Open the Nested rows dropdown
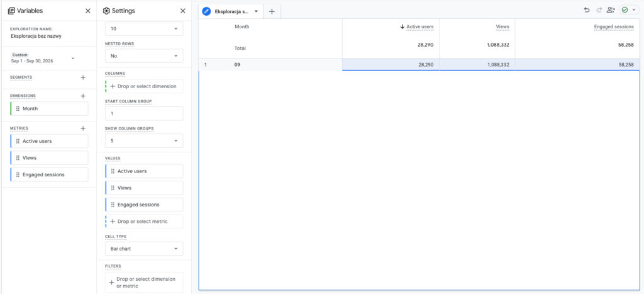 [x=144, y=56]
